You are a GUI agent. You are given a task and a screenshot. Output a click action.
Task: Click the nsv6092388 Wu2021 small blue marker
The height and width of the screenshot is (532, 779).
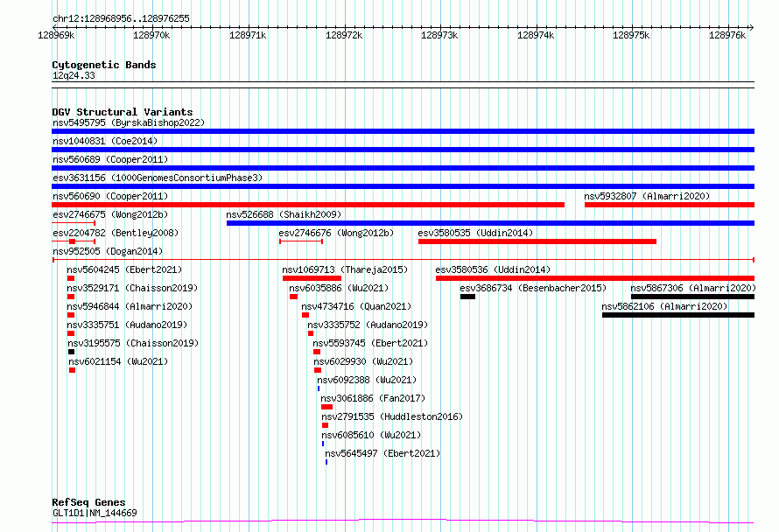click(x=319, y=388)
